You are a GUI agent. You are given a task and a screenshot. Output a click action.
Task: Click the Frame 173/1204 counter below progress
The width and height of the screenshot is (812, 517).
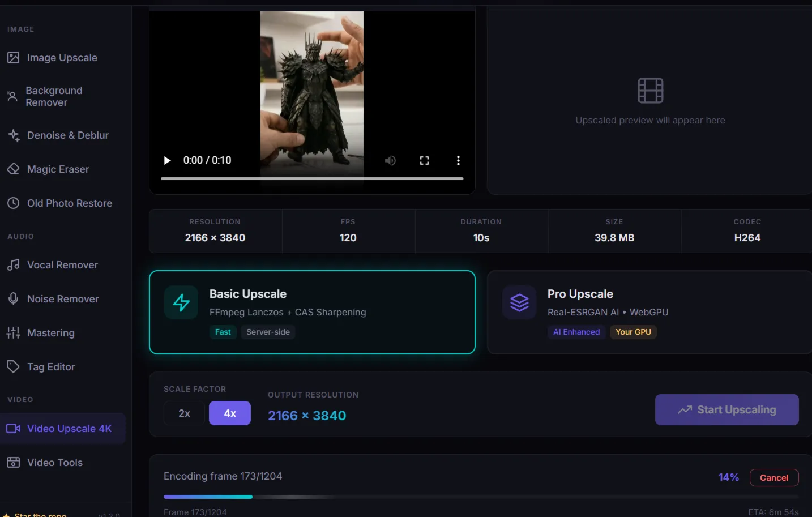pos(195,512)
